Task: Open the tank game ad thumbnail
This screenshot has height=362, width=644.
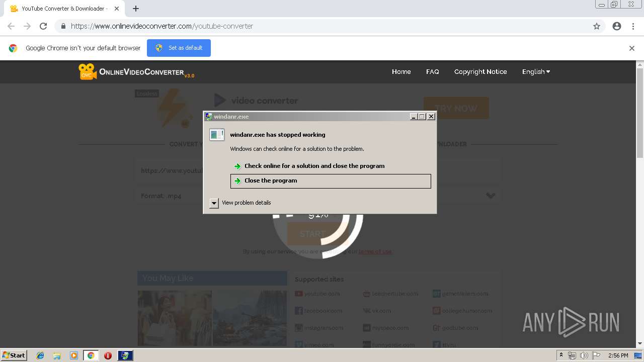Action: (x=250, y=318)
